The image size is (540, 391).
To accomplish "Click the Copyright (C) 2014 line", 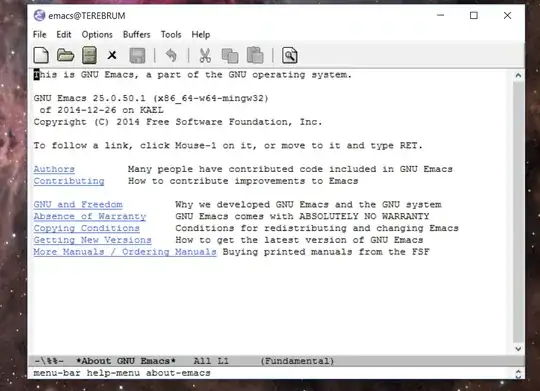I will [178, 122].
